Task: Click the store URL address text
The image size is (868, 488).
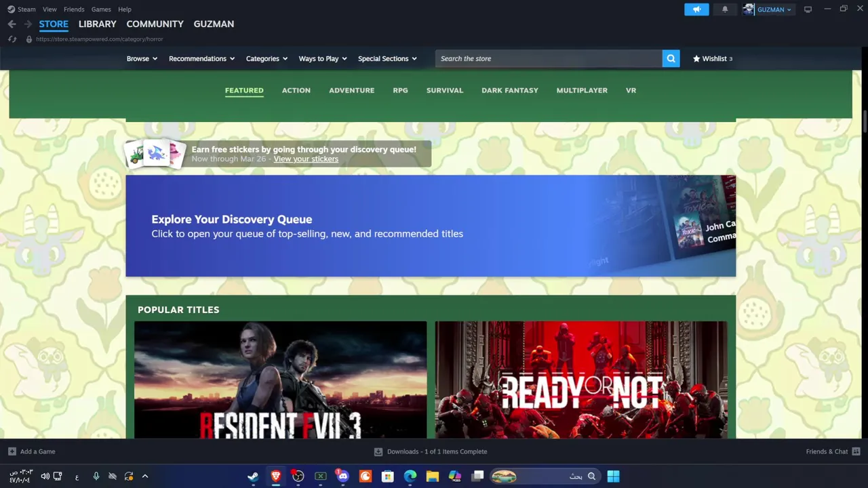Action: tap(100, 39)
